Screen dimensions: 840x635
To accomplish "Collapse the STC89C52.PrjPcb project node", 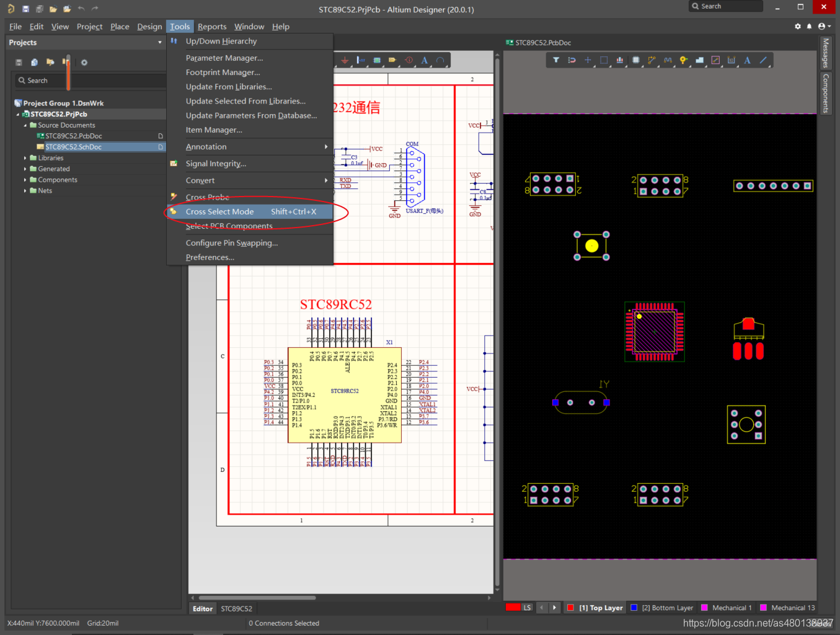I will click(18, 115).
